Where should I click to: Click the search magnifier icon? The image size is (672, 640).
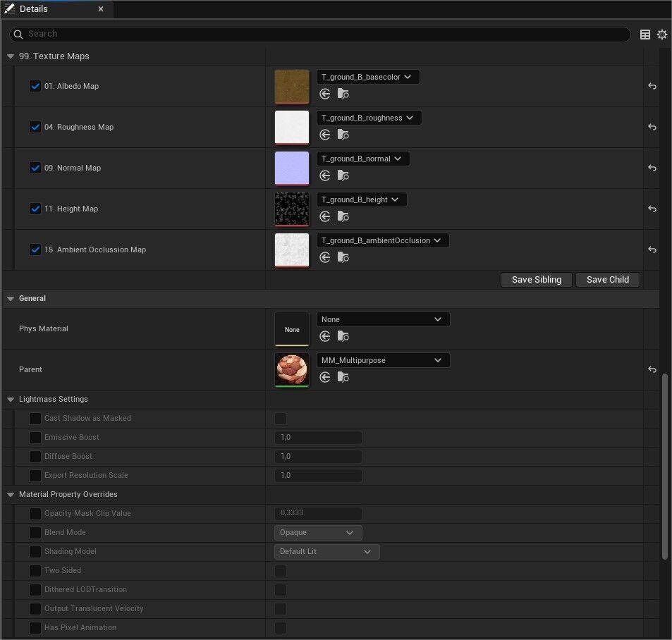click(x=18, y=35)
